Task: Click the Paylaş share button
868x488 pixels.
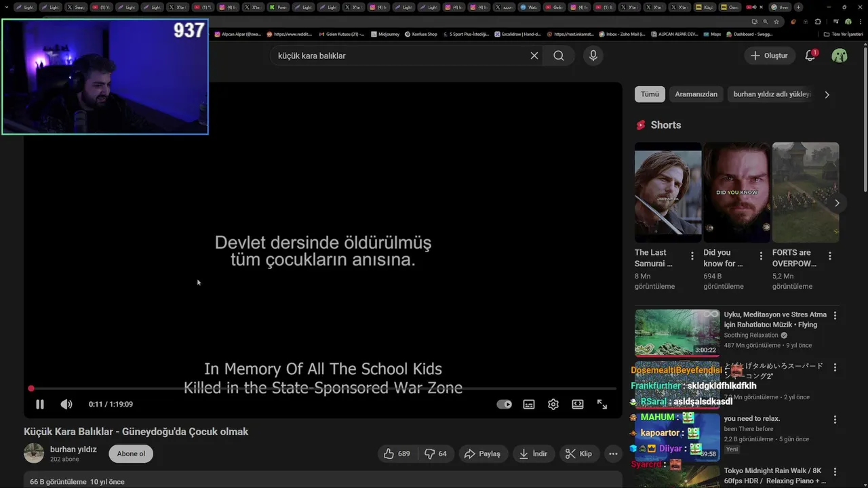Action: 482,453
